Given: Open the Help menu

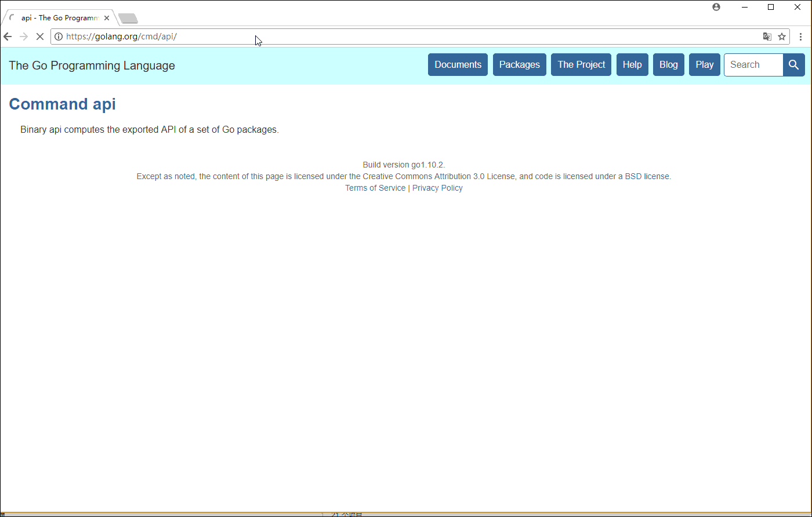Looking at the screenshot, I should click(x=632, y=65).
